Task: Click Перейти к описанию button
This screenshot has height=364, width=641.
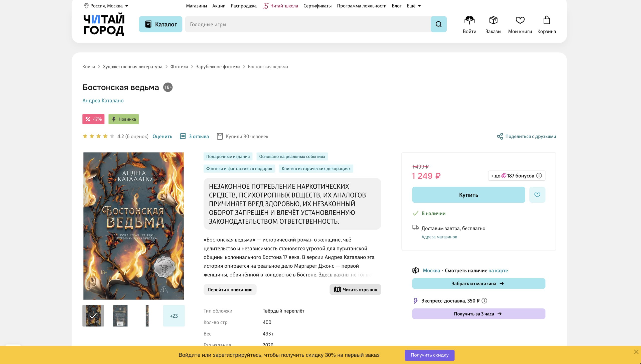Action: click(230, 289)
